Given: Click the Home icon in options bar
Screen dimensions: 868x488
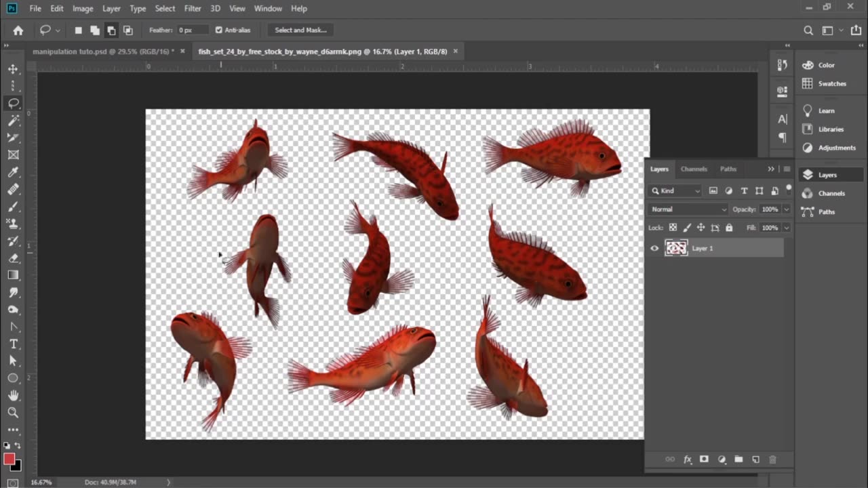Looking at the screenshot, I should [x=18, y=30].
